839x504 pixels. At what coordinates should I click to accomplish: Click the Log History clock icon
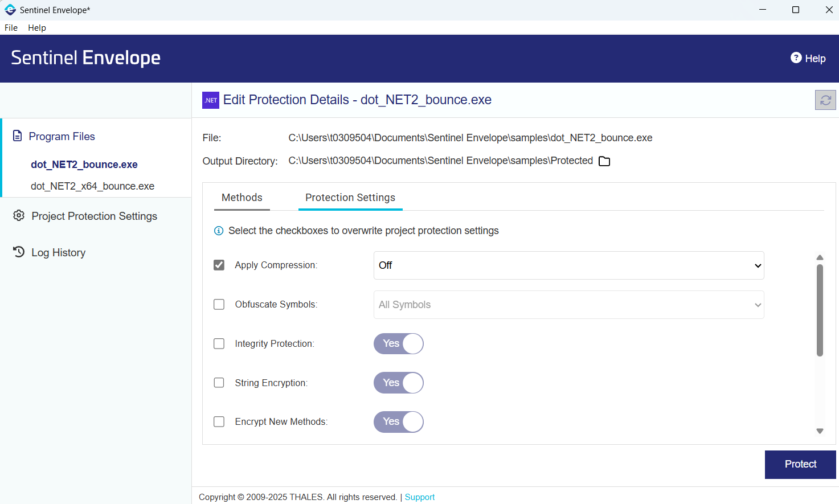point(19,252)
